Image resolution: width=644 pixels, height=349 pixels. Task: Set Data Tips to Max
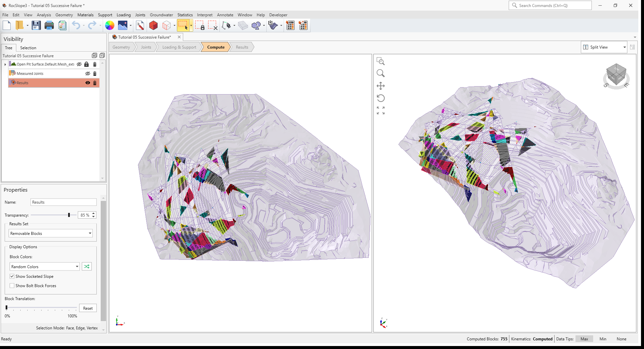pos(584,339)
